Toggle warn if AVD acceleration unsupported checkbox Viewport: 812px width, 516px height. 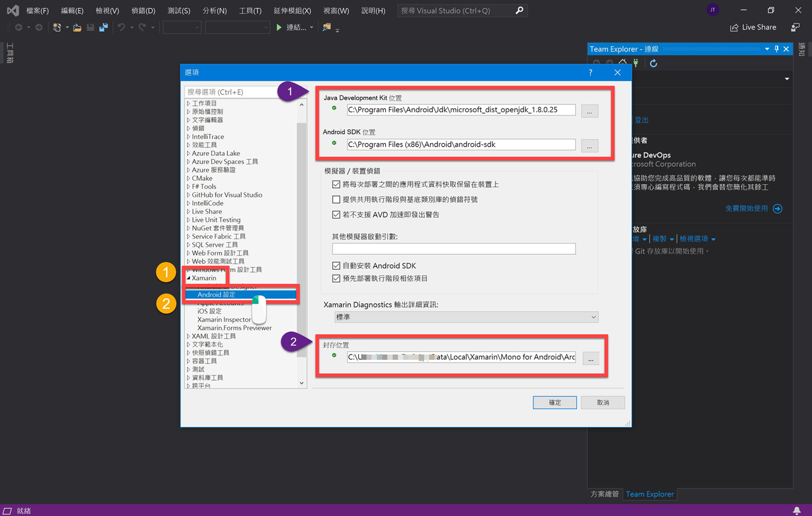pos(336,214)
